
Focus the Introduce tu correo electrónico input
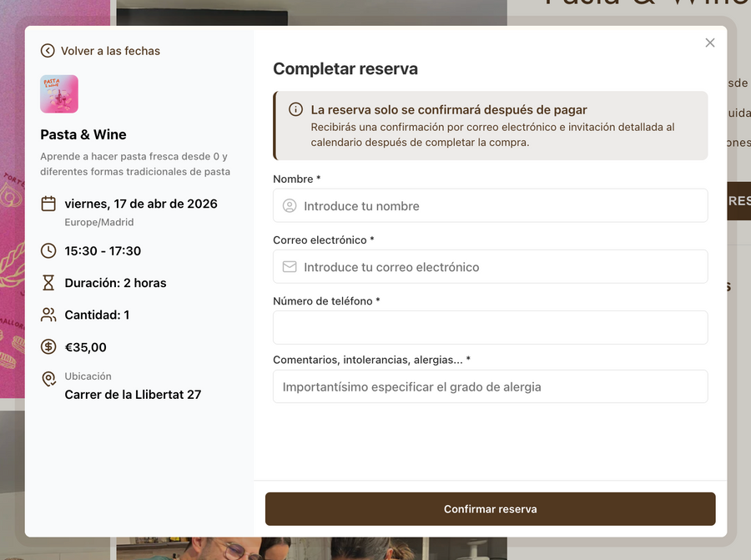click(491, 267)
